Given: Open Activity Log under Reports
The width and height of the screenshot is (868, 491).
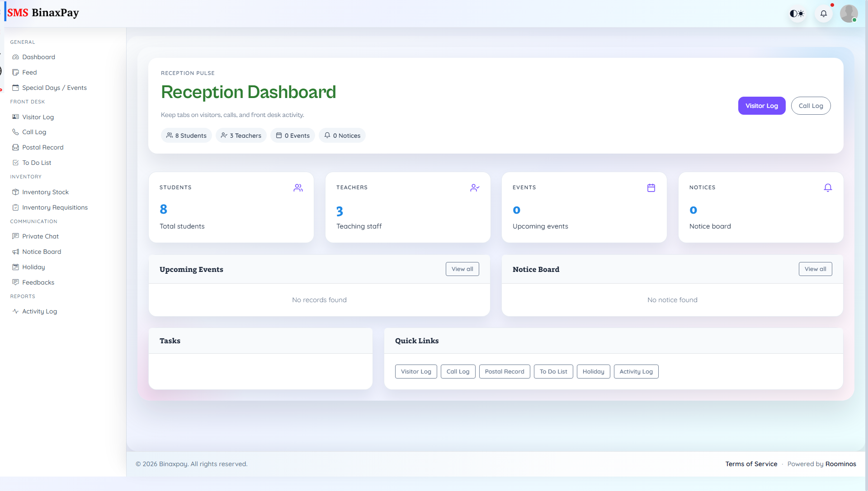Looking at the screenshot, I should (x=39, y=311).
